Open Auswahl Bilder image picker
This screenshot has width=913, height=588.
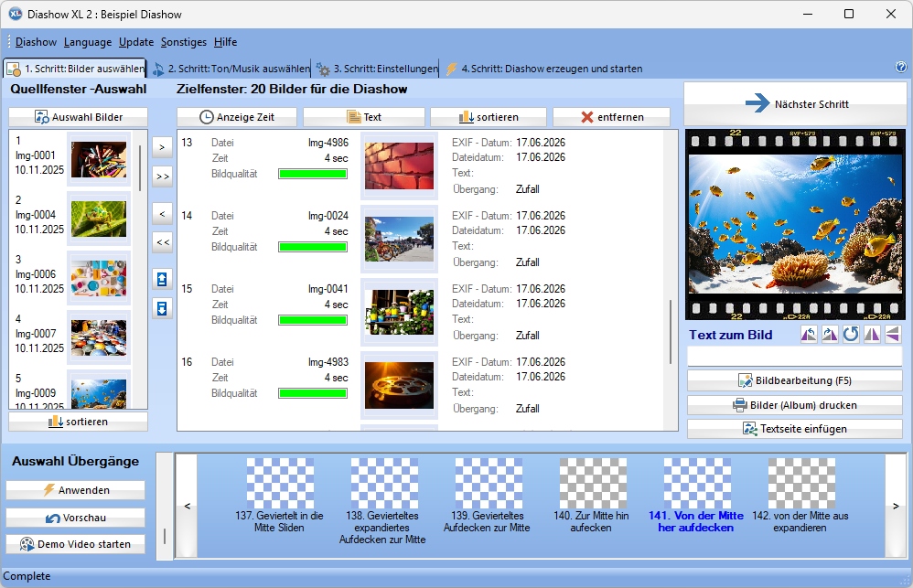pyautogui.click(x=78, y=117)
